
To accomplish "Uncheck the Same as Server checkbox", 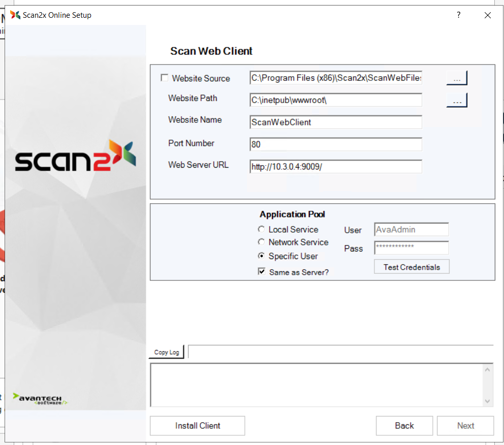I will [262, 272].
